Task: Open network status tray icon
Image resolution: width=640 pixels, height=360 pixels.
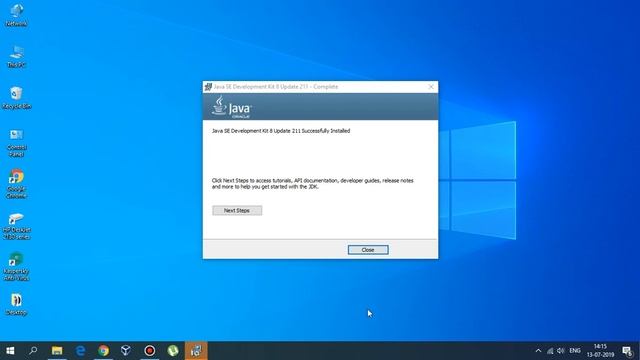Action: [x=550, y=351]
